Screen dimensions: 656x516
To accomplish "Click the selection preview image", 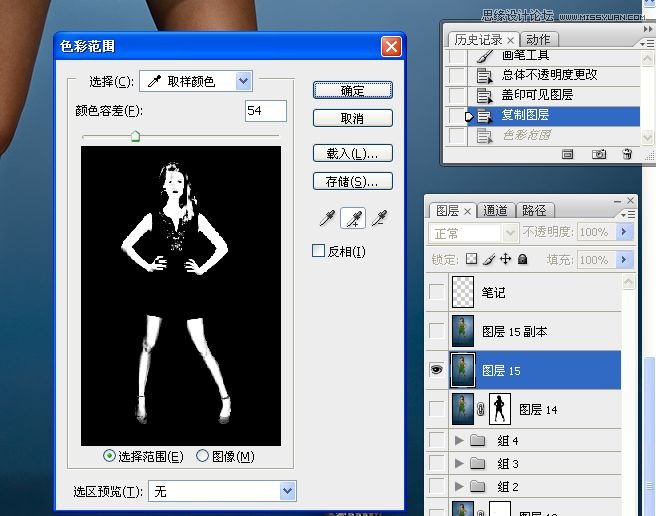I will click(181, 296).
